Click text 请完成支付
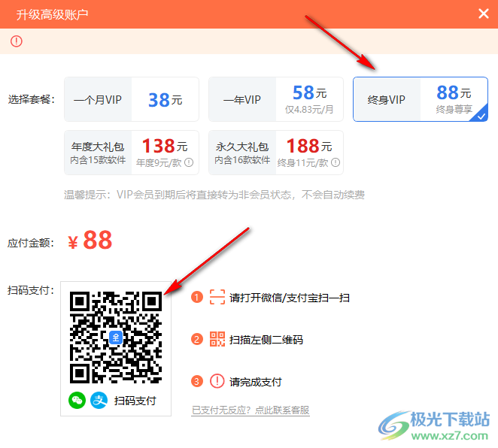The image size is (498, 448). 255,382
